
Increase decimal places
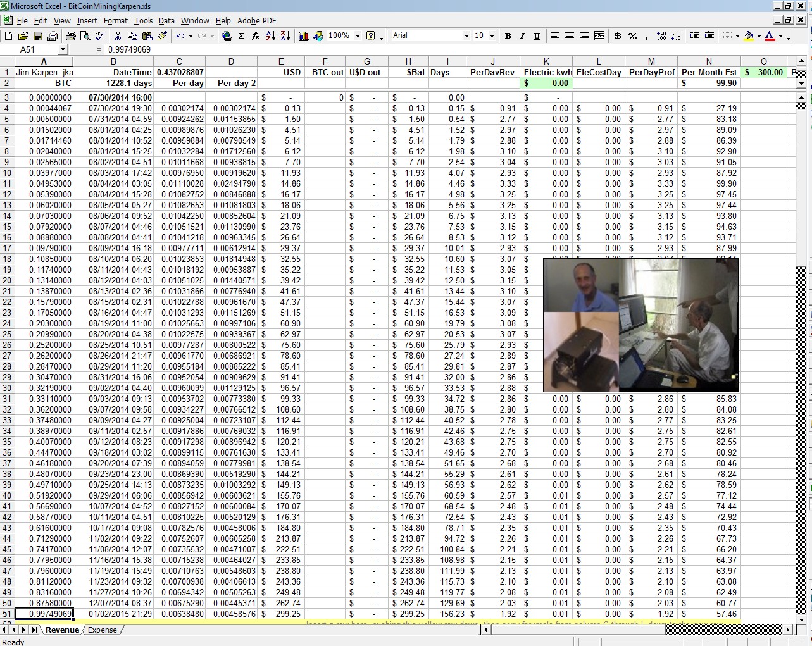click(662, 36)
